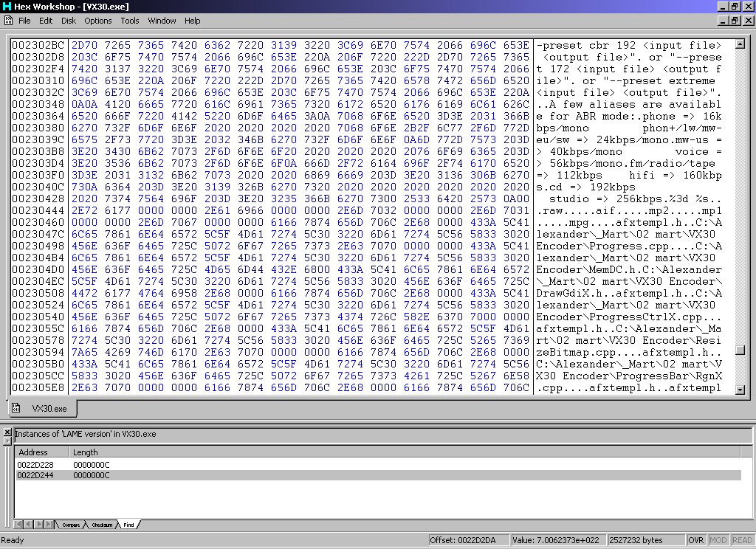
Task: Click the ASCII text "Encoder\ProgressCtrlX.cpp..."
Action: 629,317
